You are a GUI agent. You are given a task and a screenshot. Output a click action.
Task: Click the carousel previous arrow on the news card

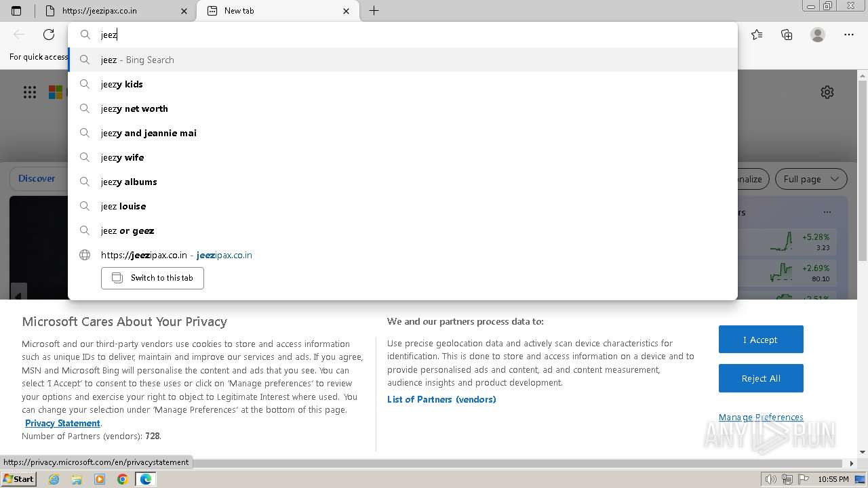tap(18, 293)
